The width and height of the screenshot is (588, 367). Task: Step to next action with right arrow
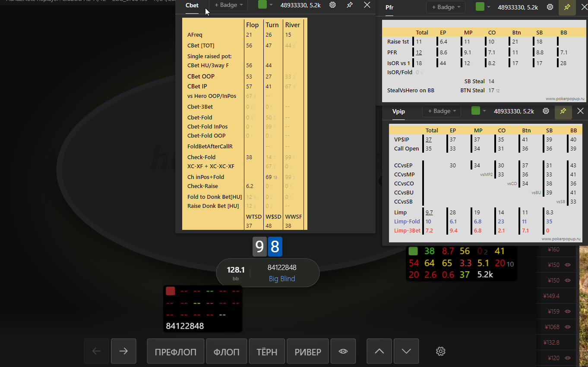(123, 351)
